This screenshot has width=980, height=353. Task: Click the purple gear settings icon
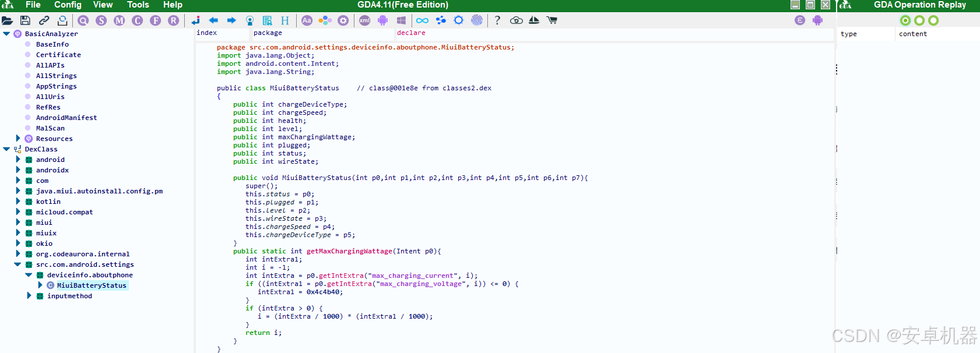(x=343, y=20)
